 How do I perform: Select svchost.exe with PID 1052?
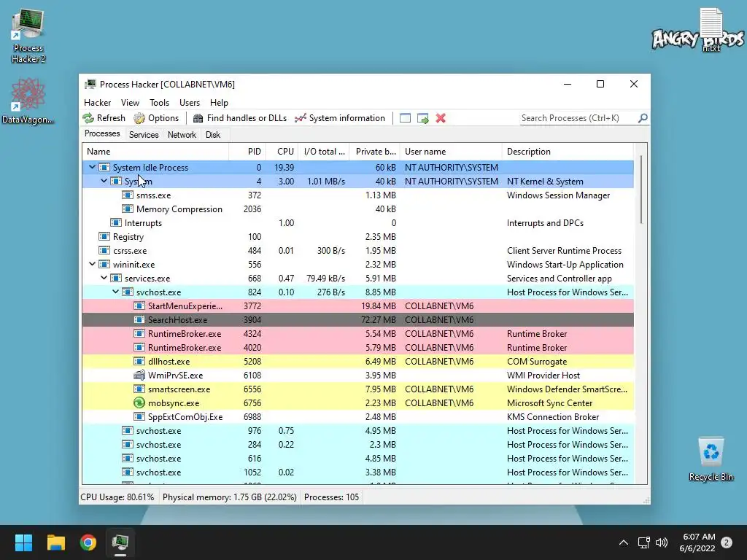tap(357, 472)
